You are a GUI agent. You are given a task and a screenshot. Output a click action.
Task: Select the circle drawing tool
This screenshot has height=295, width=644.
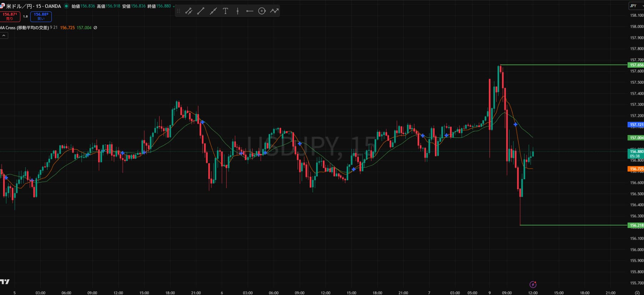(x=262, y=11)
